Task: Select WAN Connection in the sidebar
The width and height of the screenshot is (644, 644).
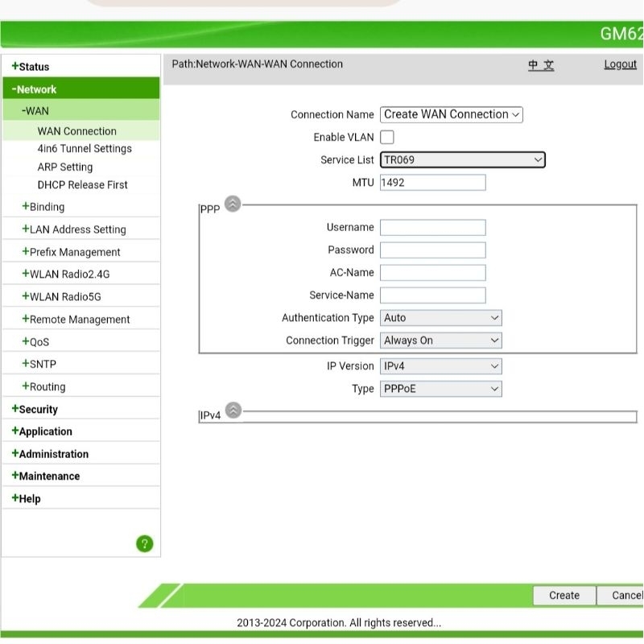Action: (x=77, y=131)
